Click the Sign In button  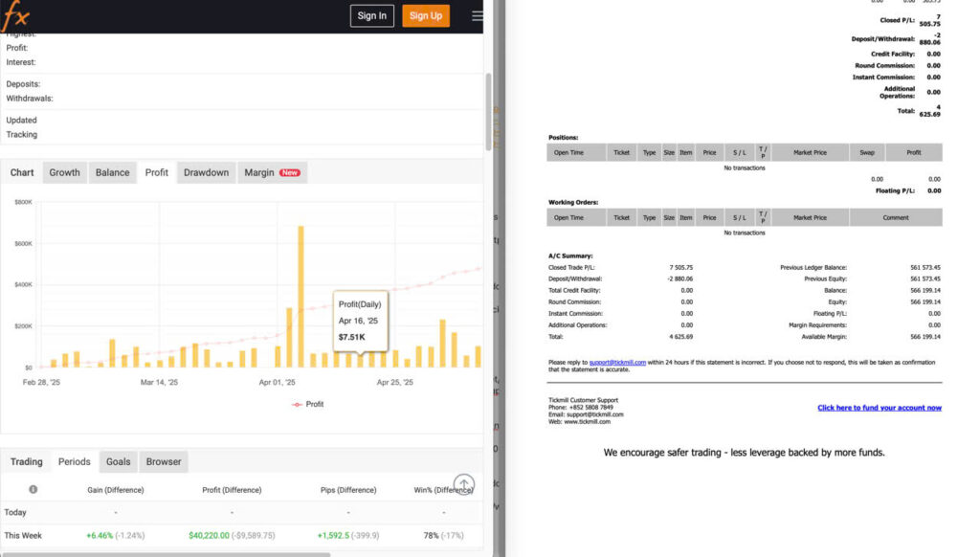coord(372,15)
